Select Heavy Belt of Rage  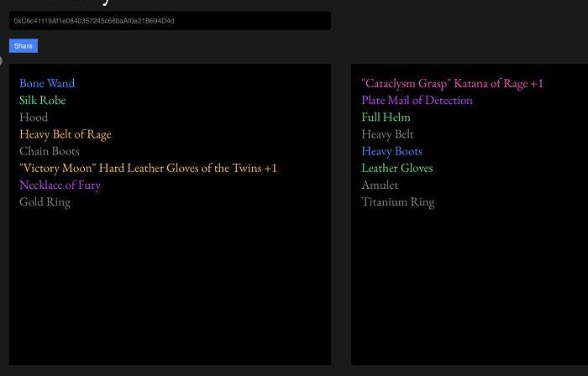tap(66, 134)
